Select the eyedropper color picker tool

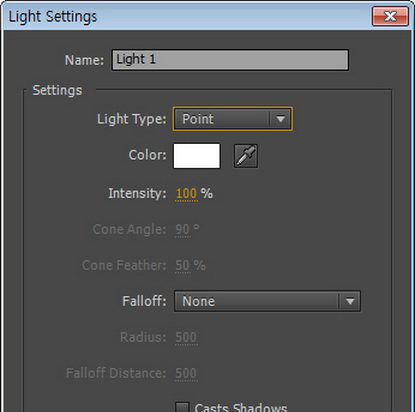tap(245, 156)
